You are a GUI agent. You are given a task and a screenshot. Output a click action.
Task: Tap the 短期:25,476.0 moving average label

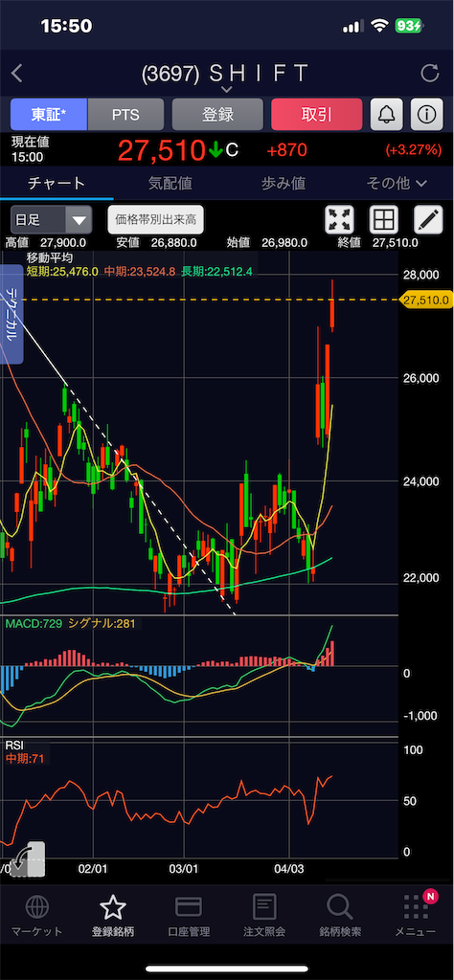62,271
